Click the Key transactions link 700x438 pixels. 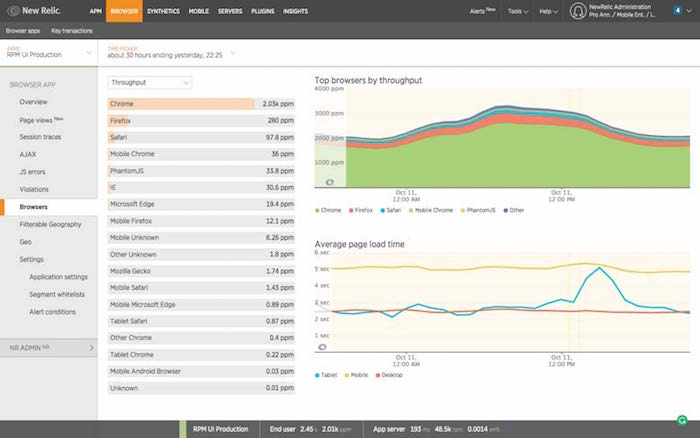click(72, 31)
